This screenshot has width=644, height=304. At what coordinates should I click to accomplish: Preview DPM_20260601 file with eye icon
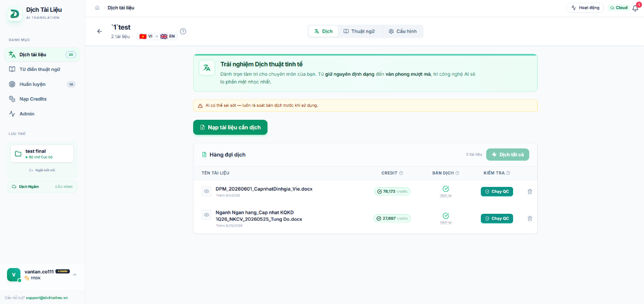point(207,191)
